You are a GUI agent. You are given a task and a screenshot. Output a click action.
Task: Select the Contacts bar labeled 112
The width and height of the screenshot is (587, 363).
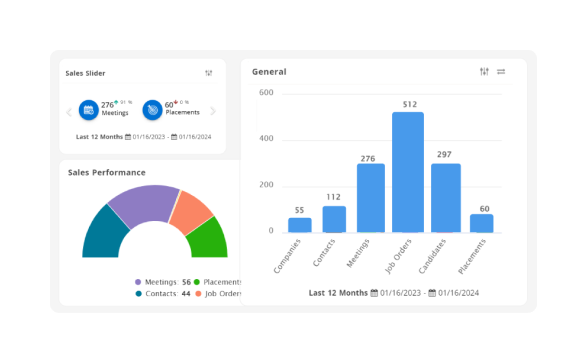[x=334, y=219]
